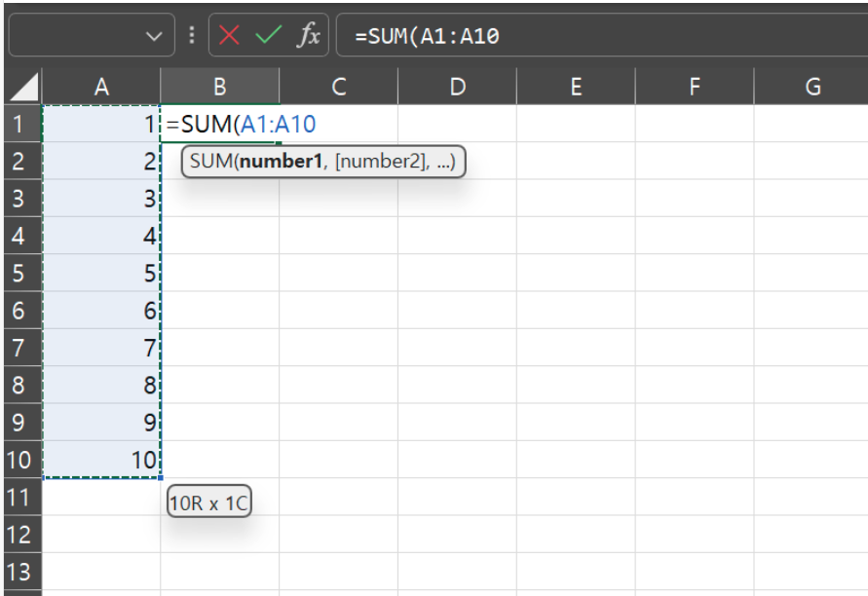Viewport: 868px width, 596px height.
Task: Click number1 argument in the SUM tooltip
Action: [281, 161]
